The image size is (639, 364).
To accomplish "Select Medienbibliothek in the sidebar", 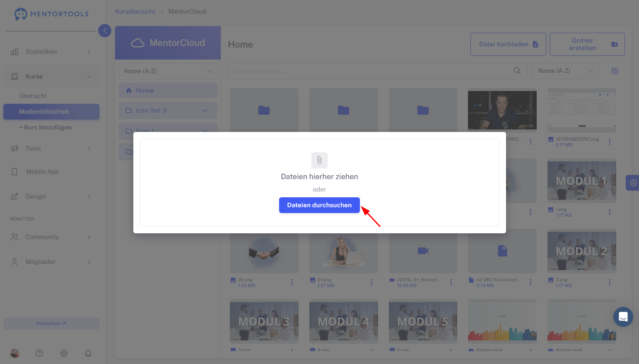I will [x=51, y=112].
